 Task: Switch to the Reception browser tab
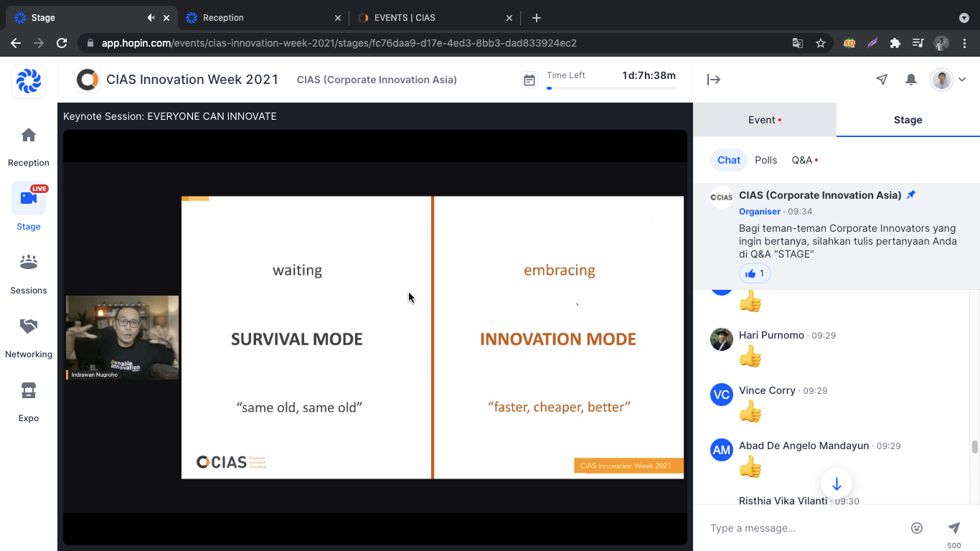point(264,18)
